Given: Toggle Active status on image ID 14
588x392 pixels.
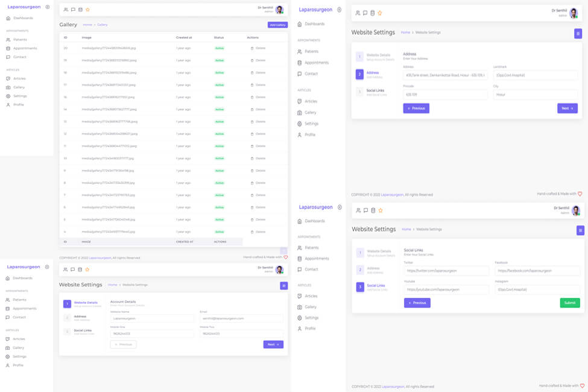Looking at the screenshot, I should [218, 109].
